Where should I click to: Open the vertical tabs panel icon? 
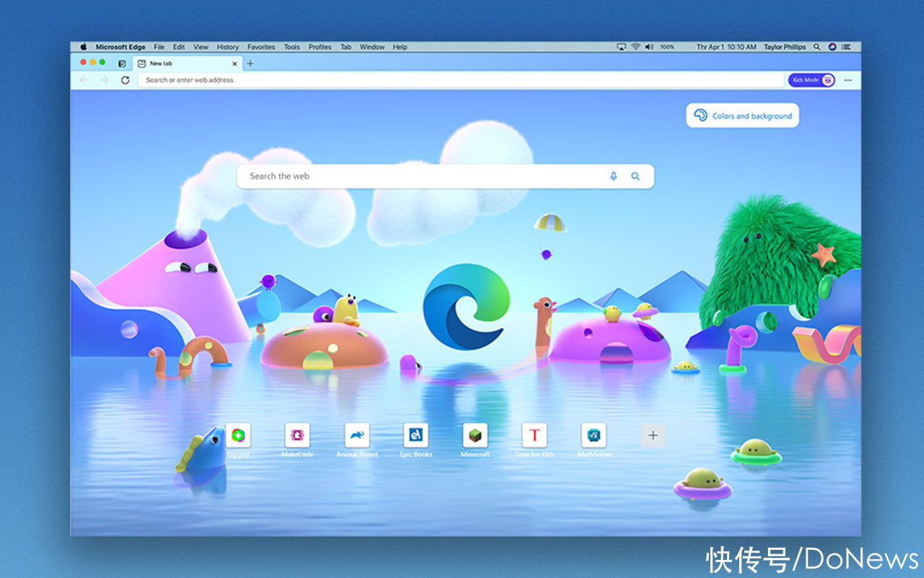[122, 64]
